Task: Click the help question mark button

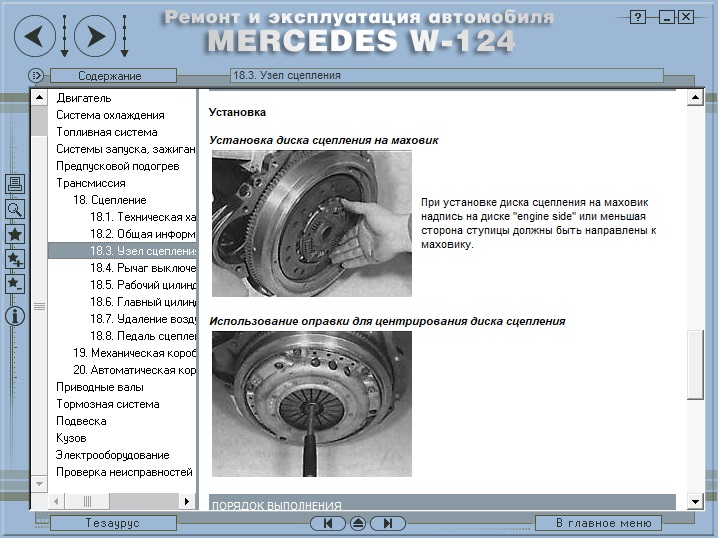Action: 638,17
